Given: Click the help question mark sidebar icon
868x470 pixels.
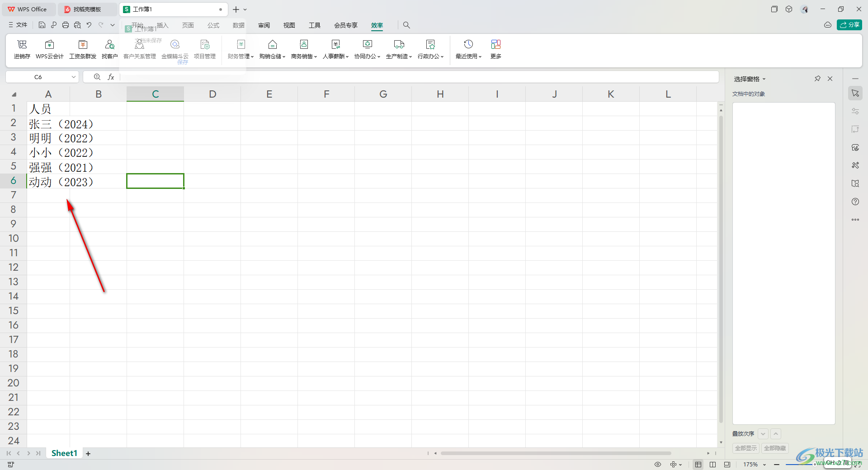Looking at the screenshot, I should coord(855,202).
